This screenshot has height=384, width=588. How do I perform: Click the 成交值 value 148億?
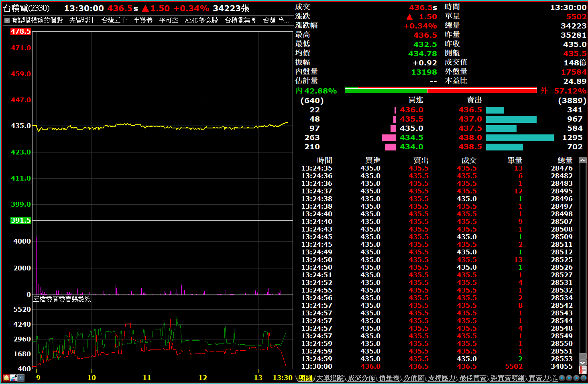[575, 63]
